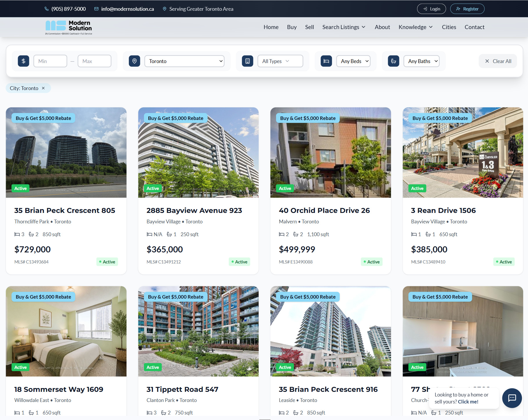Viewport: 528px width, 420px height.
Task: Click the MLS# C13491212 text
Action: 164,262
